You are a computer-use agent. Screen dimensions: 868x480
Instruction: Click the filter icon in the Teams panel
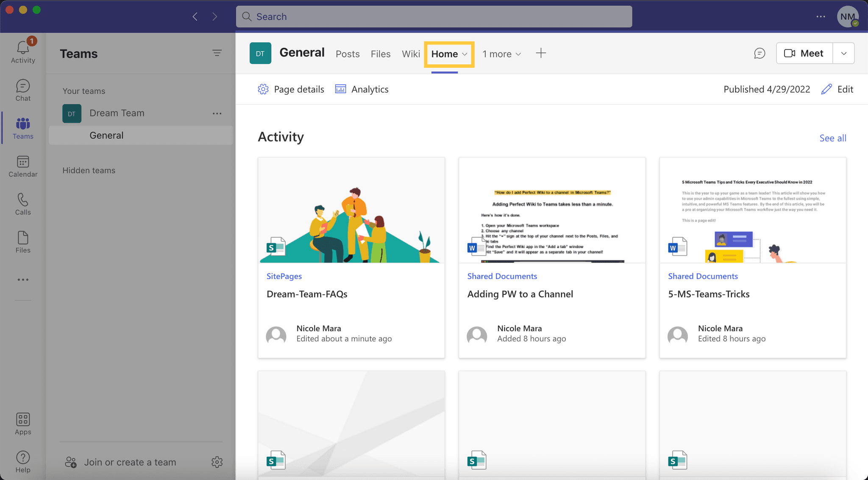point(217,53)
